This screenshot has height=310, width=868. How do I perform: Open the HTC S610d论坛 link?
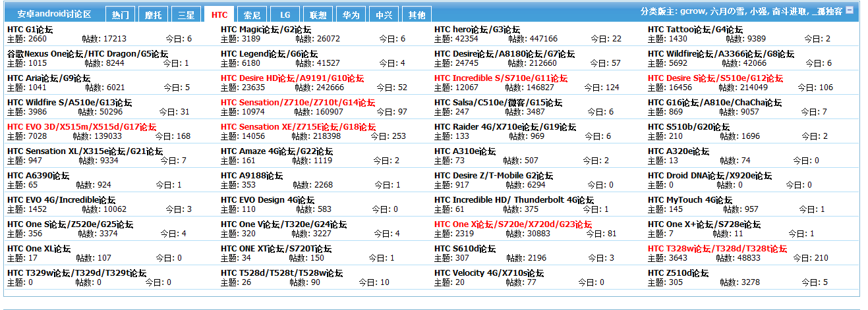click(465, 249)
